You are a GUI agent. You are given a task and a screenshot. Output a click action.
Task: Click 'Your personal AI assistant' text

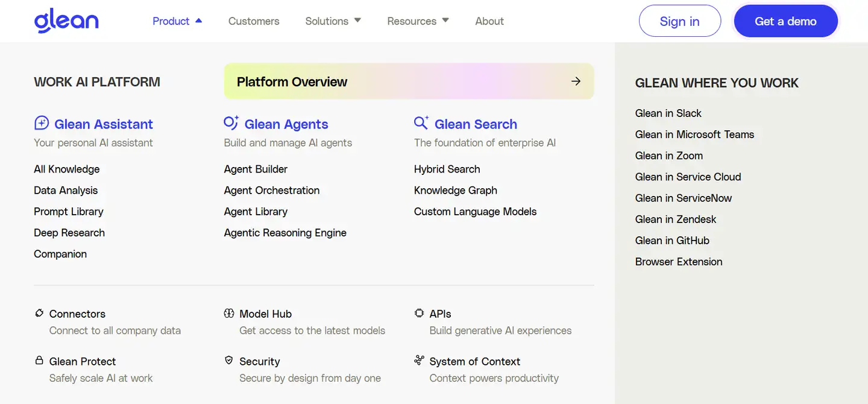(x=93, y=143)
